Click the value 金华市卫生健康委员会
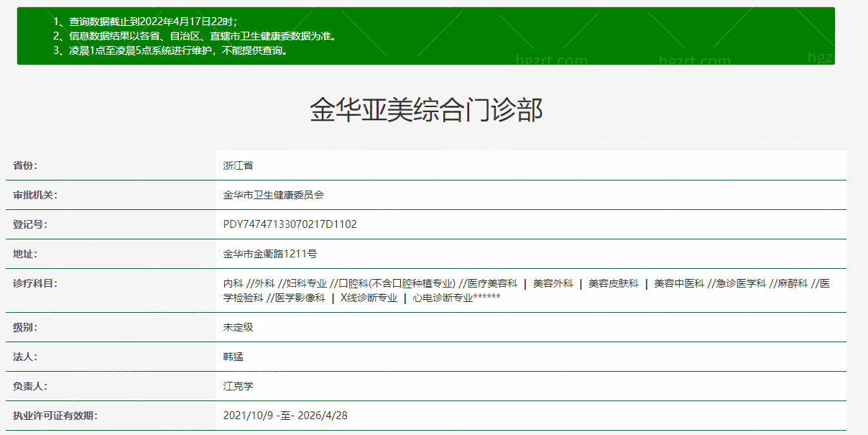Image resolution: width=868 pixels, height=435 pixels. (274, 195)
